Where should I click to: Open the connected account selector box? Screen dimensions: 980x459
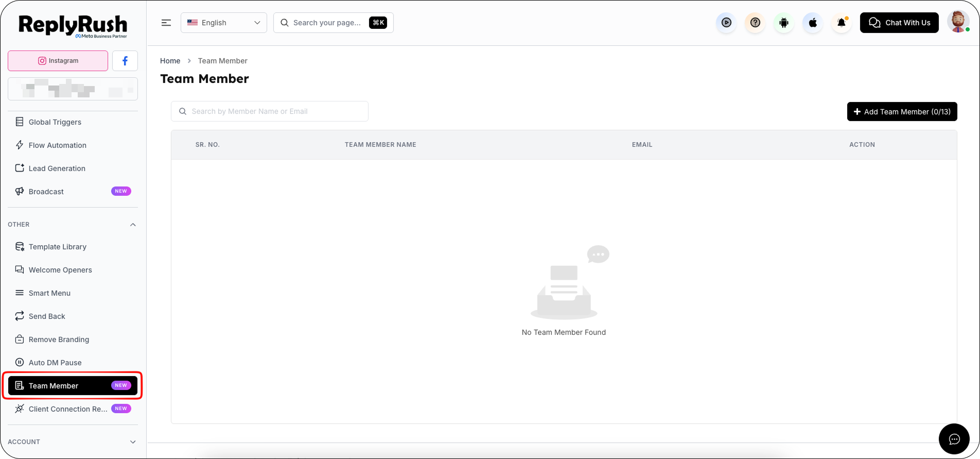tap(73, 89)
